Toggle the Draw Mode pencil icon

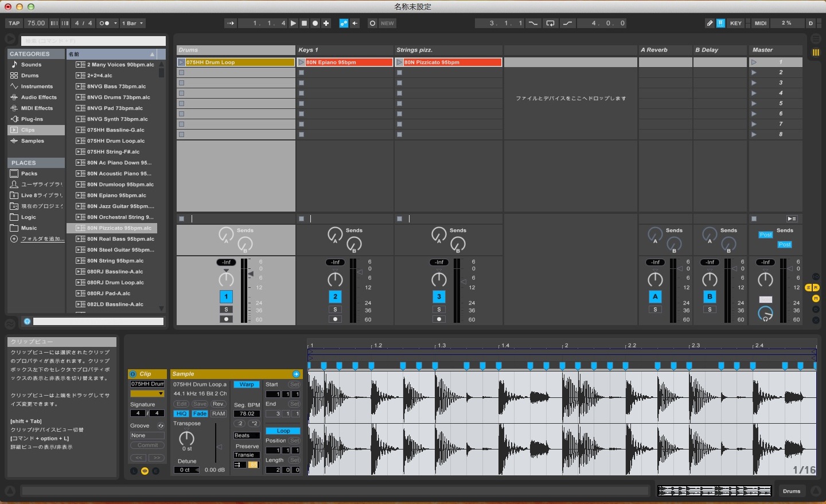(x=710, y=24)
